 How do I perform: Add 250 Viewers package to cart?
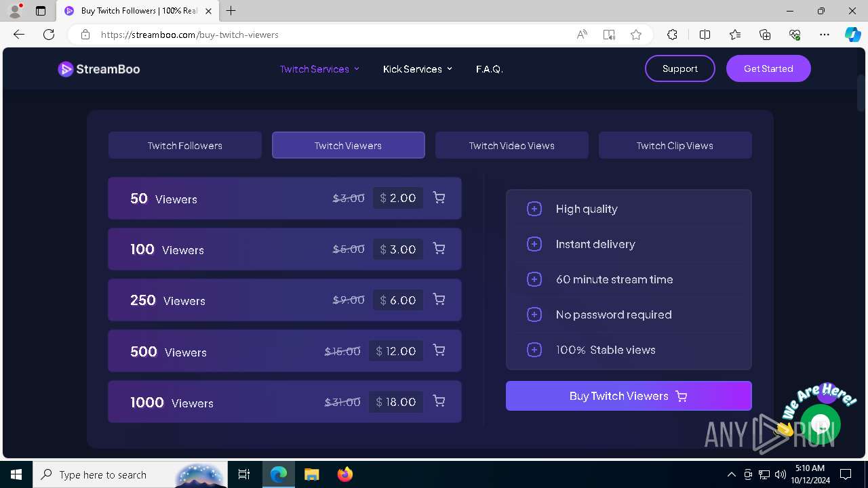click(x=439, y=300)
